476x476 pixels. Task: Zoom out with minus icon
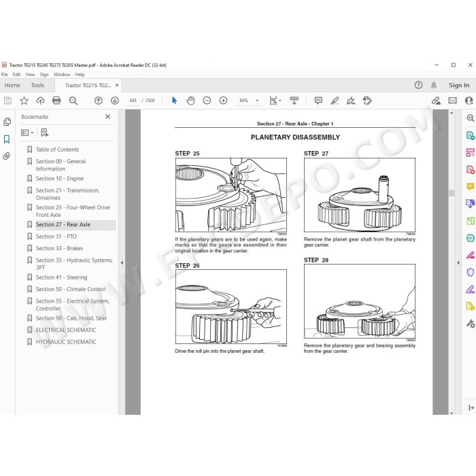click(x=207, y=101)
